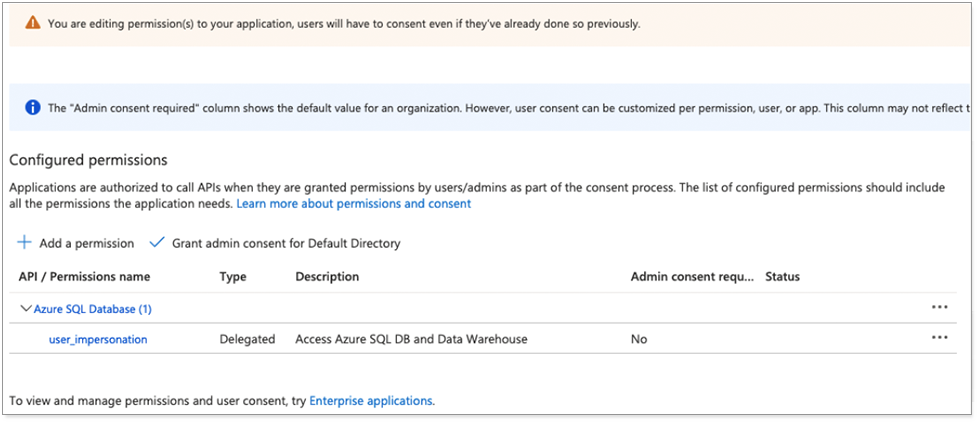Image resolution: width=978 pixels, height=422 pixels.
Task: Click the Admin consent required column header
Action: (690, 276)
